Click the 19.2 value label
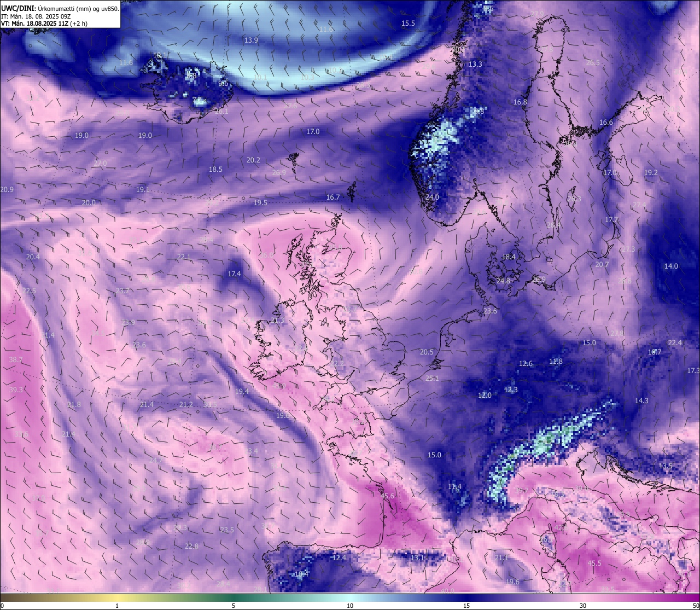This screenshot has width=700, height=610. coord(651,173)
